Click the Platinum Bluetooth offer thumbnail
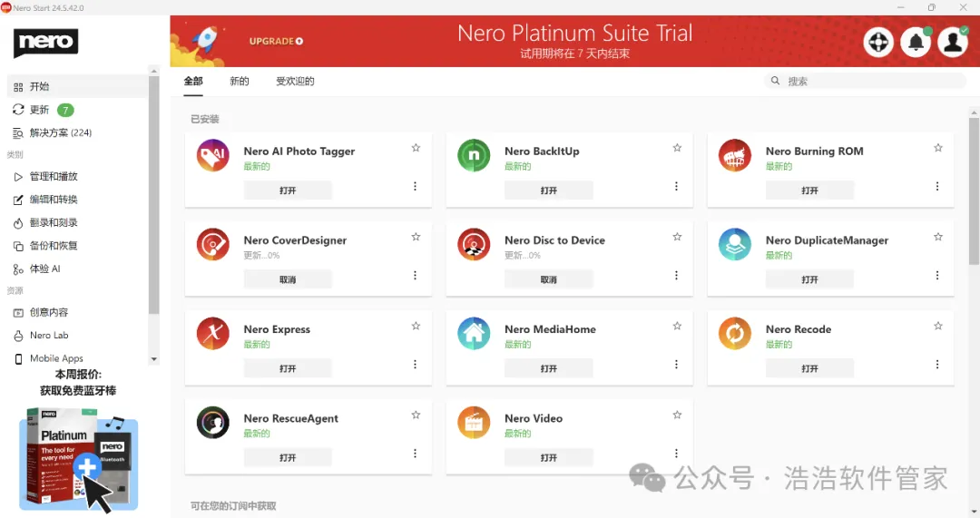Viewport: 980px width, 518px height. pos(78,459)
